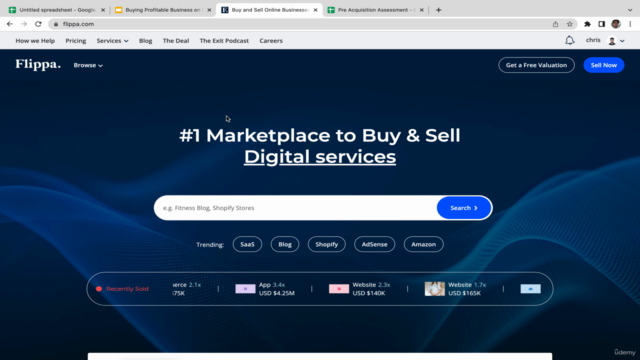Click the Digital services underlined heading
640x360 pixels.
320,157
